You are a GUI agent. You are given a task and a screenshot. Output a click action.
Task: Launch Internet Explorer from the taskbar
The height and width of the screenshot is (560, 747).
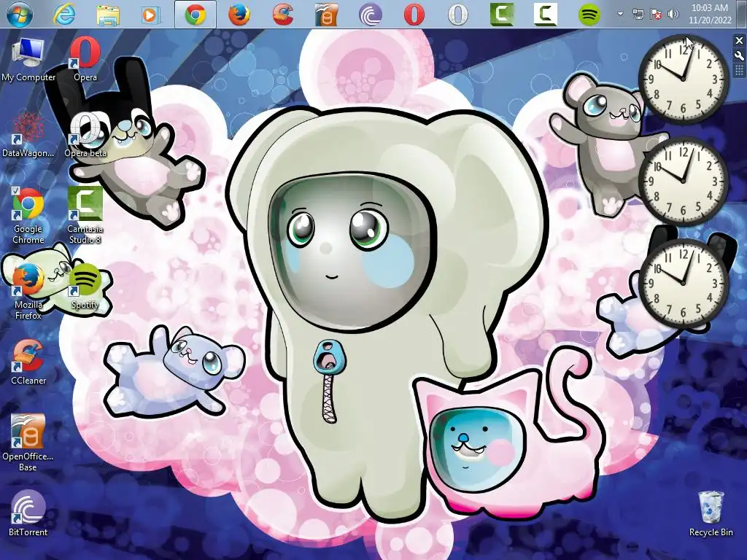click(64, 15)
